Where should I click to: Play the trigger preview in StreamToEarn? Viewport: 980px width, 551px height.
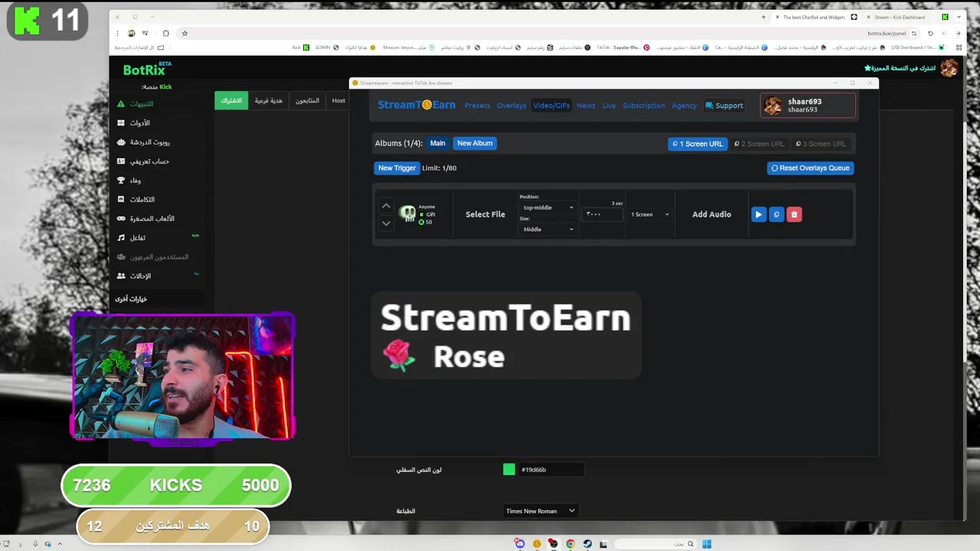758,214
